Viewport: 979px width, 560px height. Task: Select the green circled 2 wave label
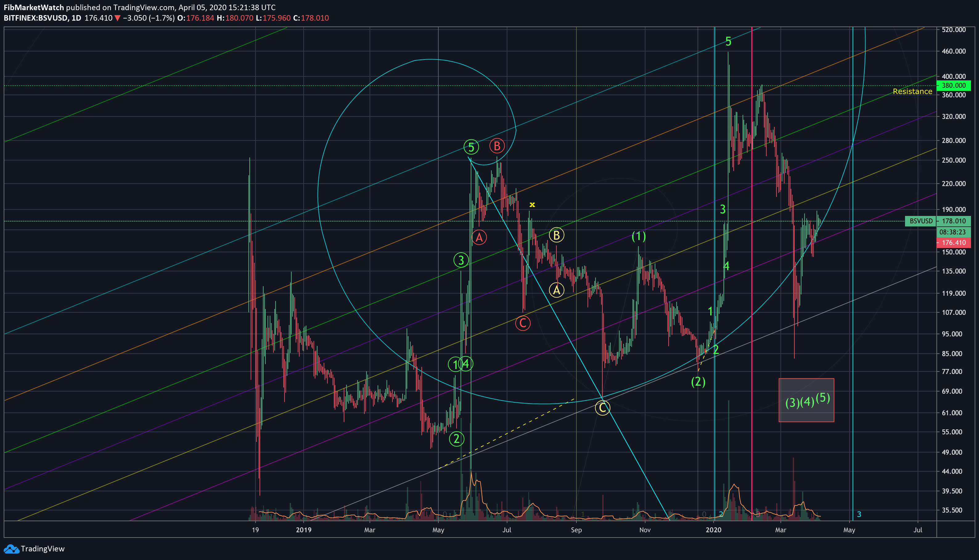[x=457, y=439]
